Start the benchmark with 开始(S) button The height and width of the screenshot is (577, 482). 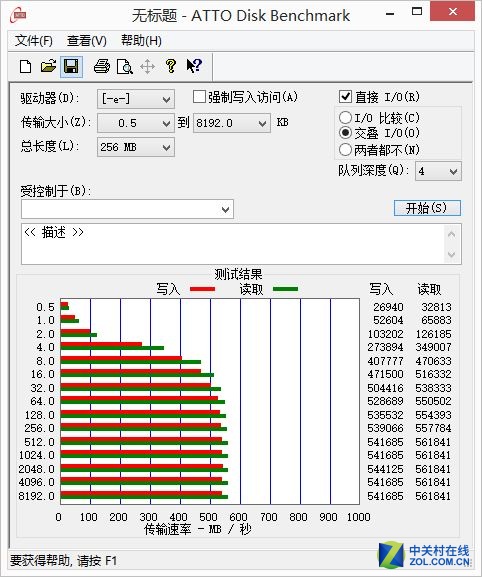(427, 208)
